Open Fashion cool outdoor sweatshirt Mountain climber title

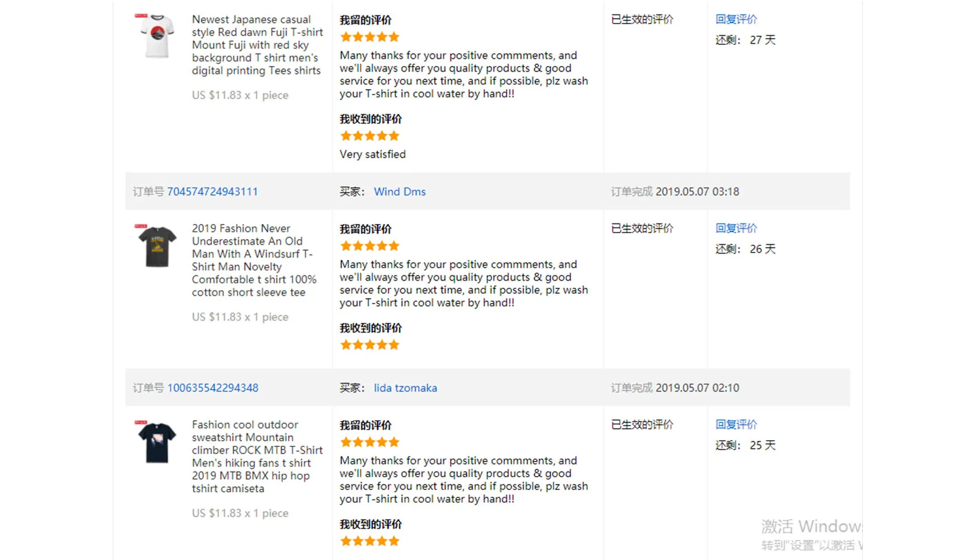point(257,456)
